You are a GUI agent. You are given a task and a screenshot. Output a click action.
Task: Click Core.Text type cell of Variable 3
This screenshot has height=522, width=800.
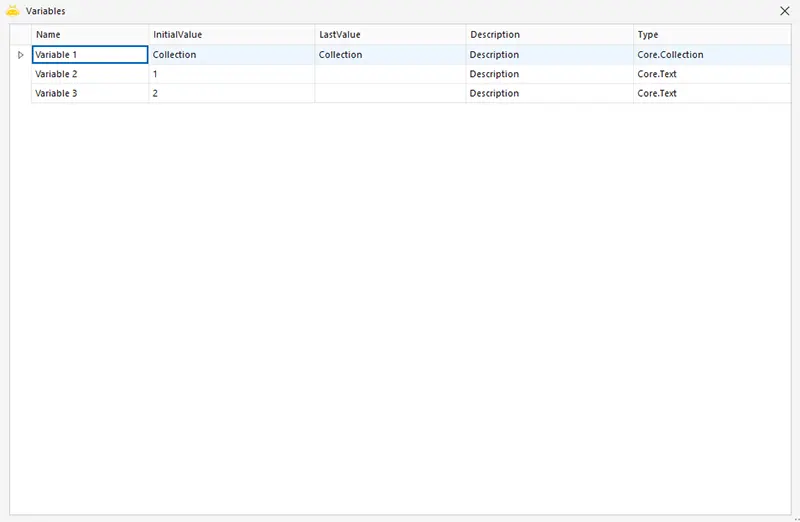pos(712,93)
